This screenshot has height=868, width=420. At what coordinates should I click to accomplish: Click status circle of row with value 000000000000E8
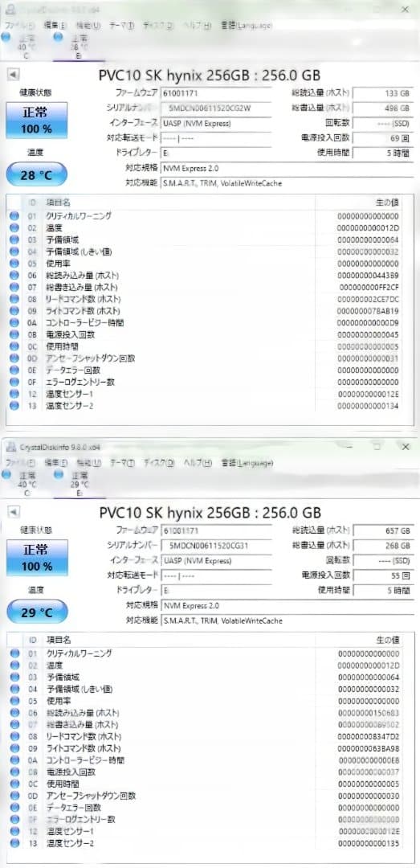pos(14,760)
